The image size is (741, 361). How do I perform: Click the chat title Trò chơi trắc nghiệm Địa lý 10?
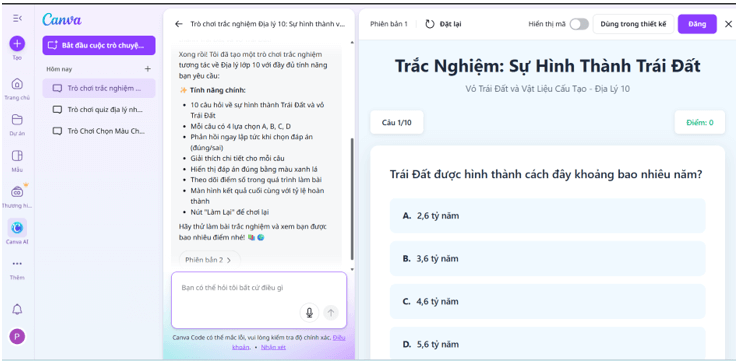[267, 24]
